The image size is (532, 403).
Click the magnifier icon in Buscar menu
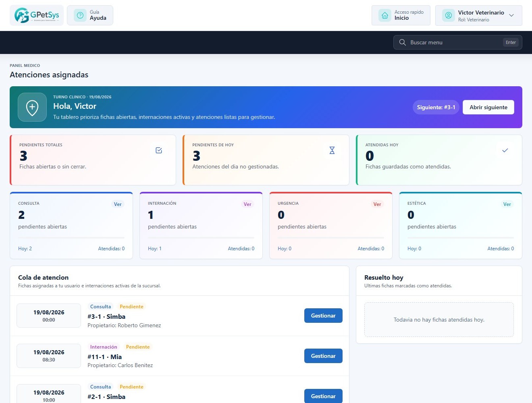click(402, 42)
